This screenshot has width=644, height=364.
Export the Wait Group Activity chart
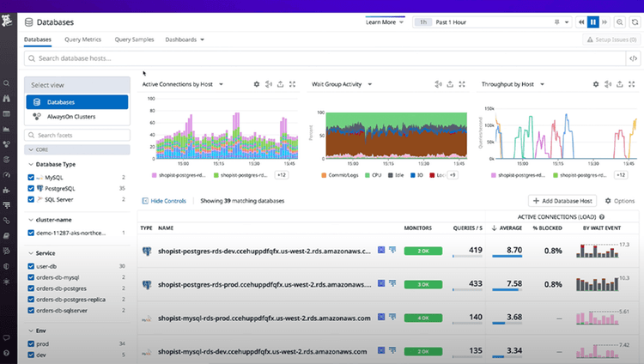click(x=450, y=84)
